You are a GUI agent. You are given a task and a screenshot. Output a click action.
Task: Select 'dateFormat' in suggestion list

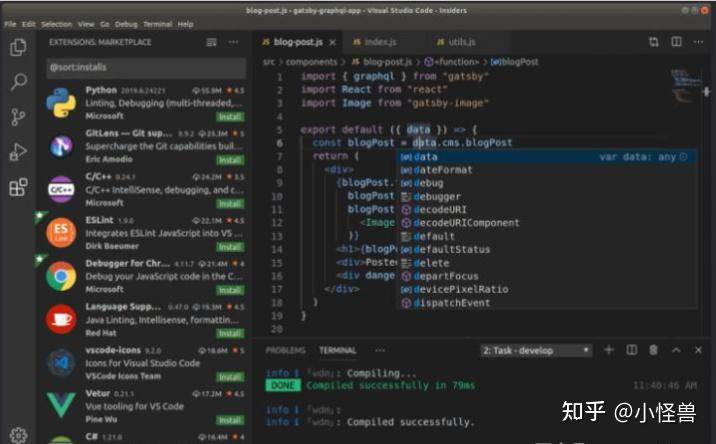pos(547,170)
